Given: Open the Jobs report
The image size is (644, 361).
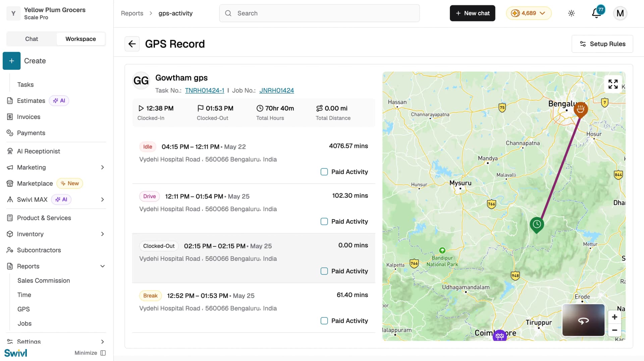Looking at the screenshot, I should pos(24,323).
